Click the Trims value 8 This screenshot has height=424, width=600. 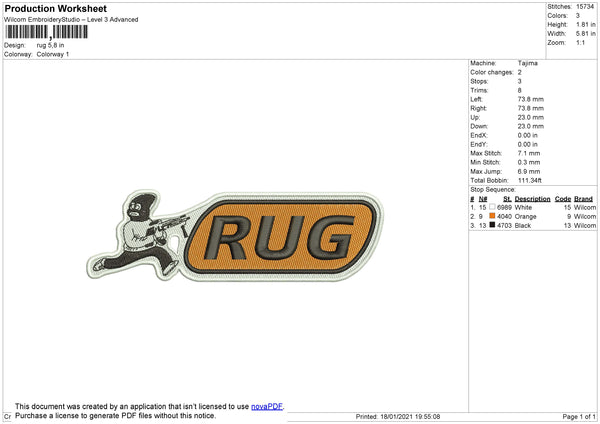coord(520,90)
